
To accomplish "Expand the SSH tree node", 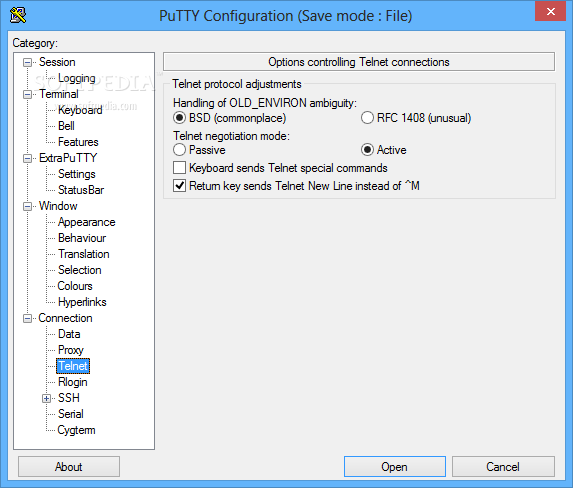I will pyautogui.click(x=46, y=398).
